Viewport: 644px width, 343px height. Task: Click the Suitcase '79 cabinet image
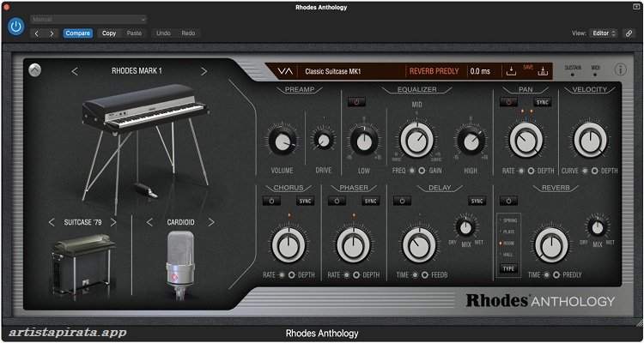[83, 265]
